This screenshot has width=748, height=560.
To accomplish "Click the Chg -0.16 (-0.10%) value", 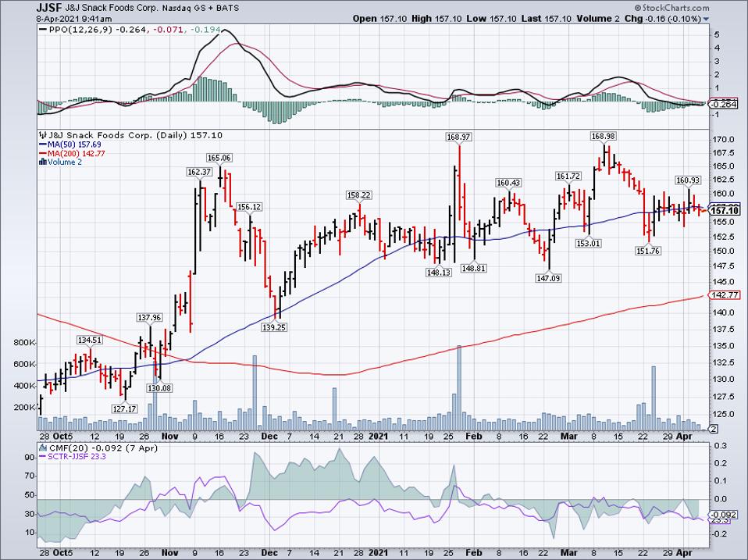I will (663, 19).
